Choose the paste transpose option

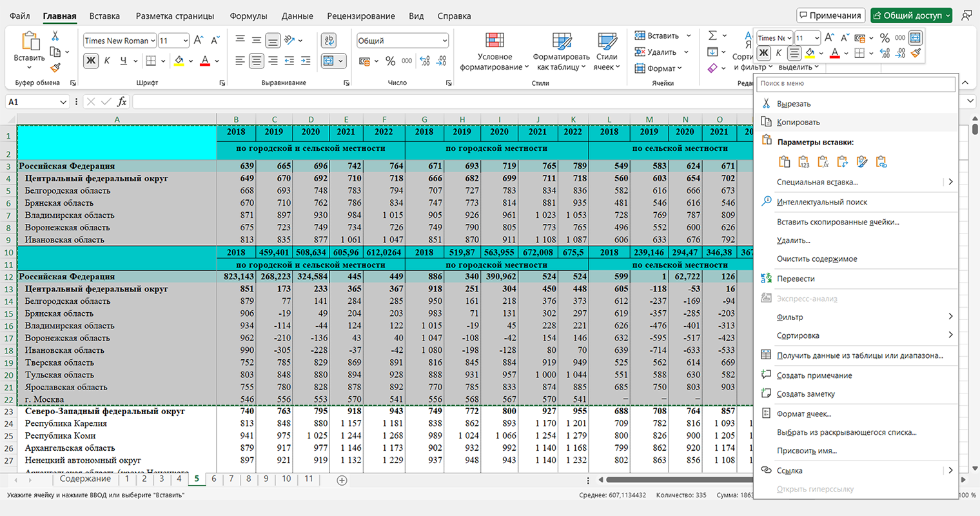(843, 162)
